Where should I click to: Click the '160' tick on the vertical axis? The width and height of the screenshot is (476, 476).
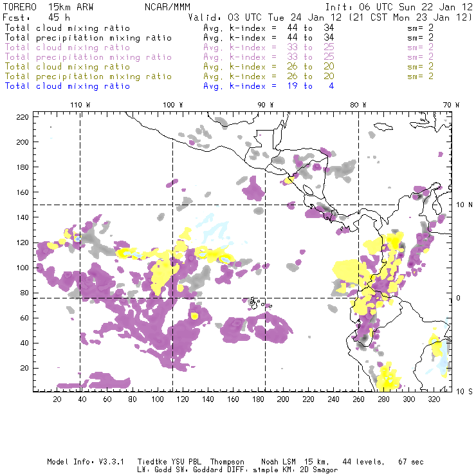(23, 192)
